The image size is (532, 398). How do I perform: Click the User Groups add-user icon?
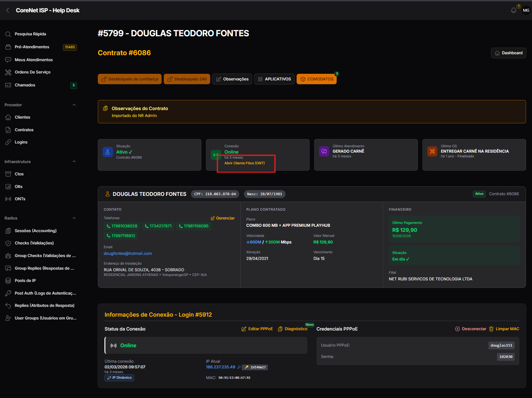(x=8, y=318)
